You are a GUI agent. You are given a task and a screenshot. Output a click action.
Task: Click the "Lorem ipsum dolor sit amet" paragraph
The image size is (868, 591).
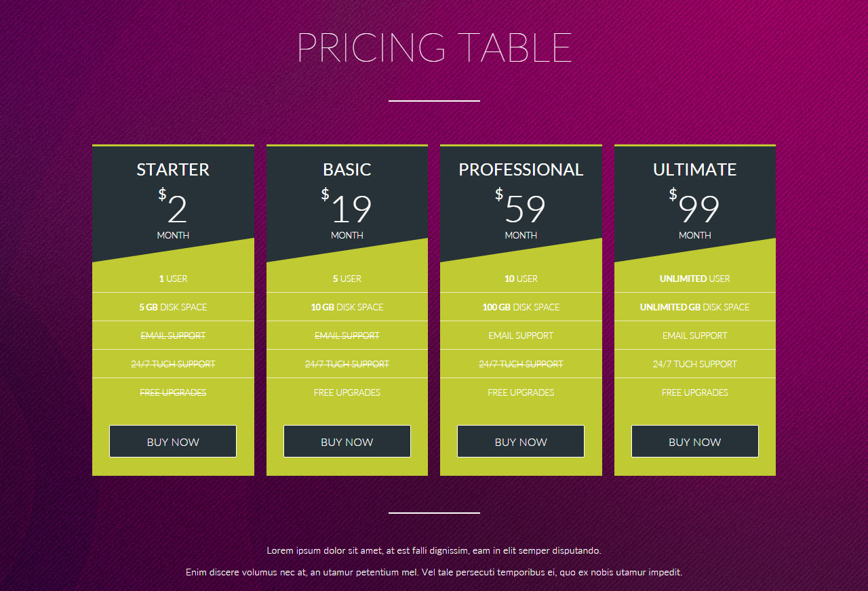[434, 550]
